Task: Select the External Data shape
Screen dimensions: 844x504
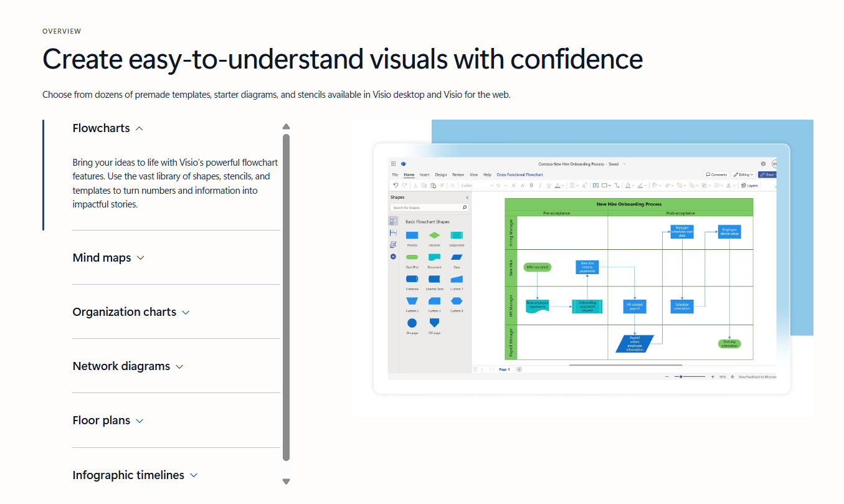Action: (x=434, y=279)
